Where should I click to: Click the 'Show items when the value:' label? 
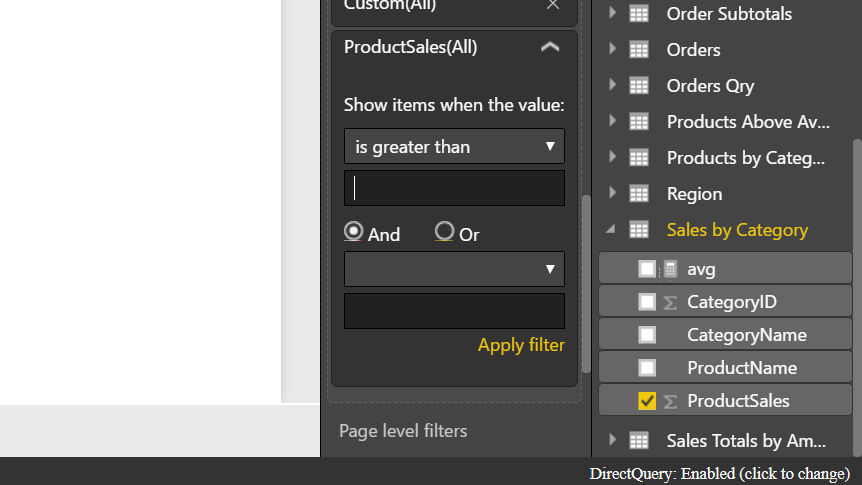point(454,104)
